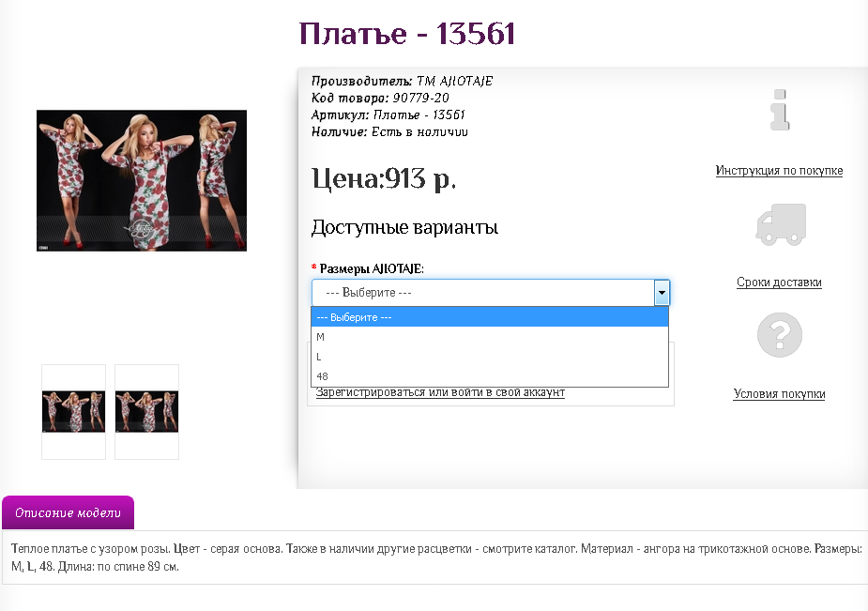Click the Артикул: Платье - 13561 line
Screen dimensions: 868x611
pyautogui.click(x=388, y=115)
